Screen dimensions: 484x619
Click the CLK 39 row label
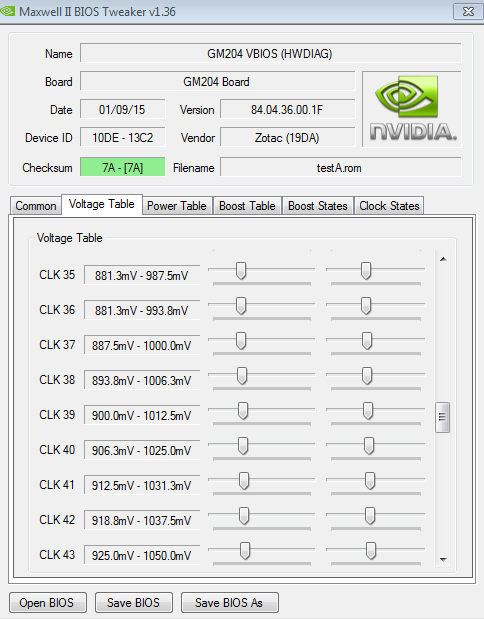pos(57,415)
